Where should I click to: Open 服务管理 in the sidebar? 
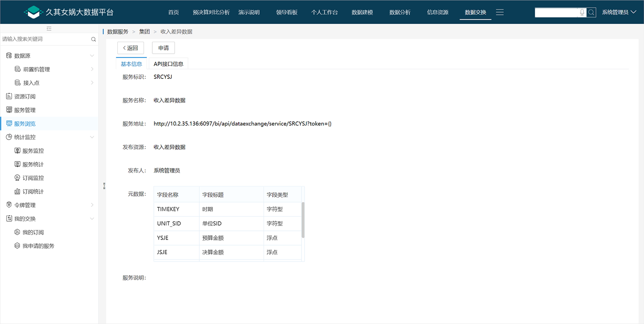click(x=24, y=110)
